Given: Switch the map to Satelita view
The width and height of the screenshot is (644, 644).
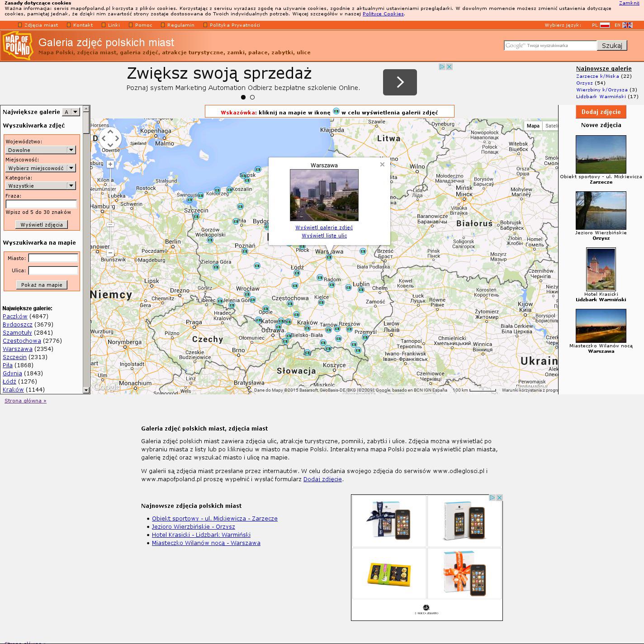Looking at the screenshot, I should pyautogui.click(x=551, y=126).
